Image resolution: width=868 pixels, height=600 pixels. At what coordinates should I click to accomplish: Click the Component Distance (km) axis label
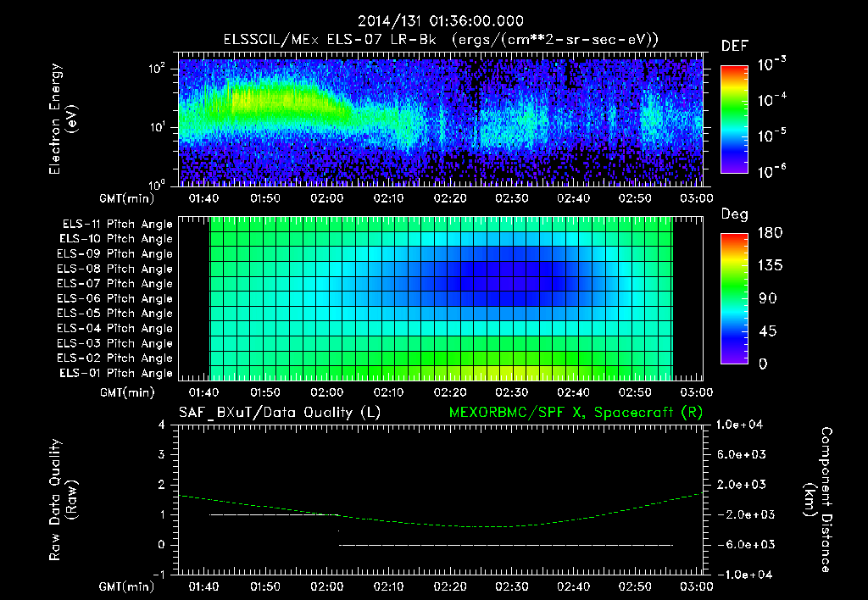tap(818, 500)
